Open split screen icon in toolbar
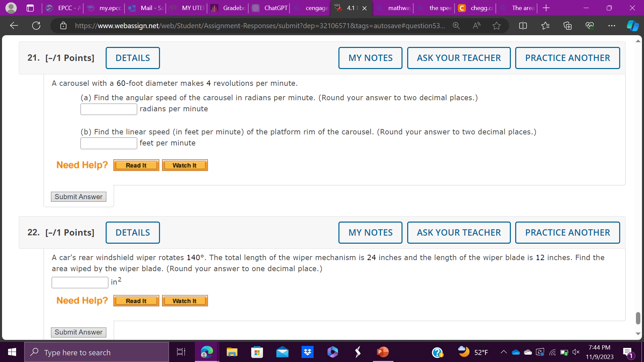The width and height of the screenshot is (644, 362). coord(523,25)
